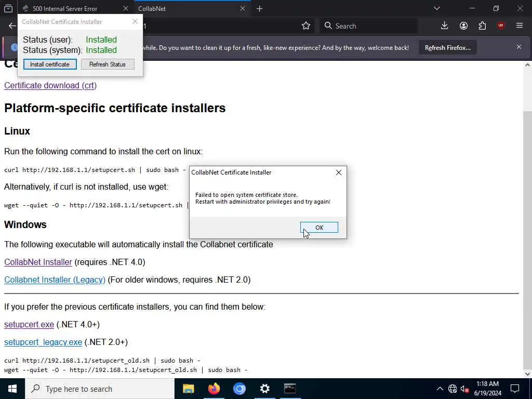Bookmark this page with the star icon
The width and height of the screenshot is (532, 399).
[305, 26]
